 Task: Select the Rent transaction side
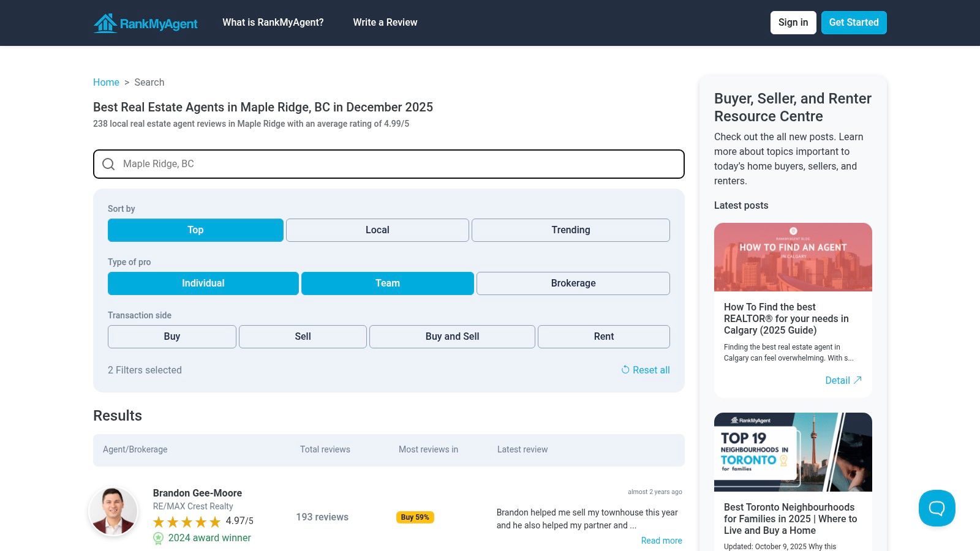(604, 337)
